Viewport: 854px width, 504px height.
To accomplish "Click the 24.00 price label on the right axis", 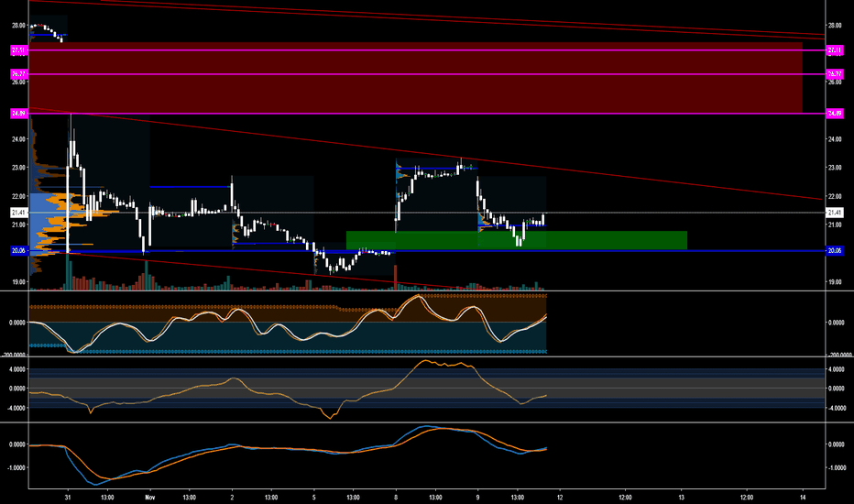I will pos(835,139).
